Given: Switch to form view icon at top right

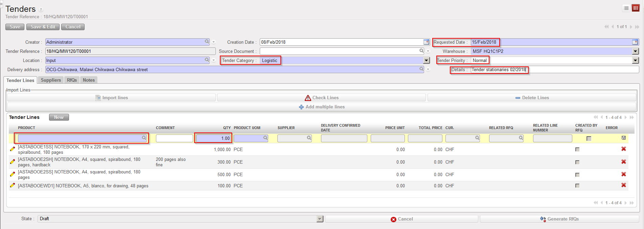Looking at the screenshot, I should 636,8.
